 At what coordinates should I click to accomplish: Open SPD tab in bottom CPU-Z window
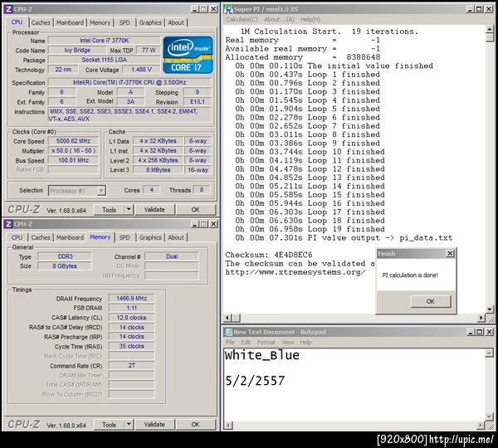pos(124,237)
